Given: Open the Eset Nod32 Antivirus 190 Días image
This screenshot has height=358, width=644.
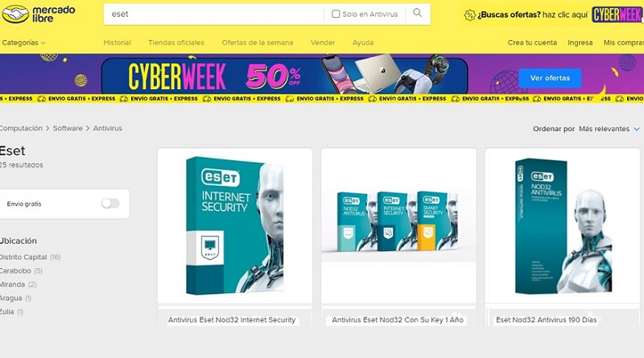Looking at the screenshot, I should (563, 225).
